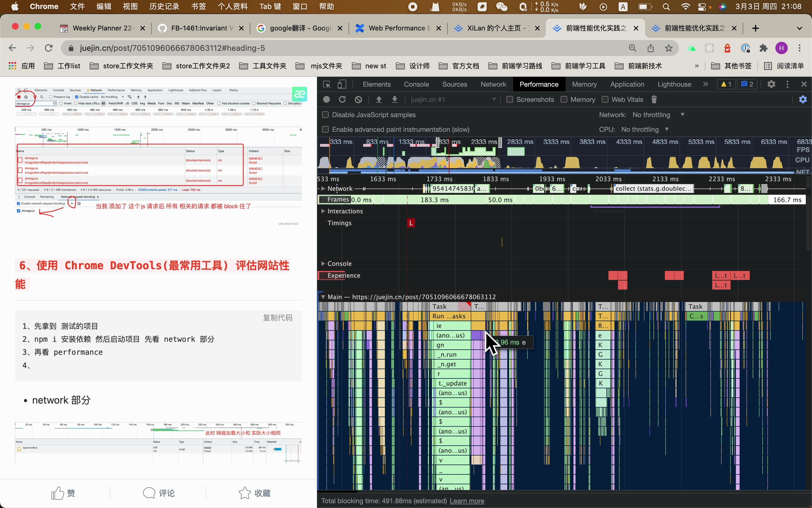Open the 前端学习路线 bookmark folder

[x=515, y=66]
